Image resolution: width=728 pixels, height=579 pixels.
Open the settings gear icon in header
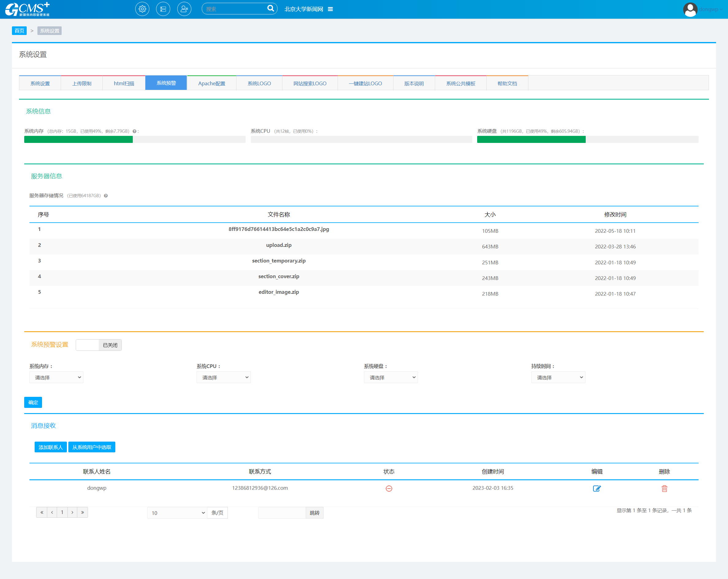(142, 9)
